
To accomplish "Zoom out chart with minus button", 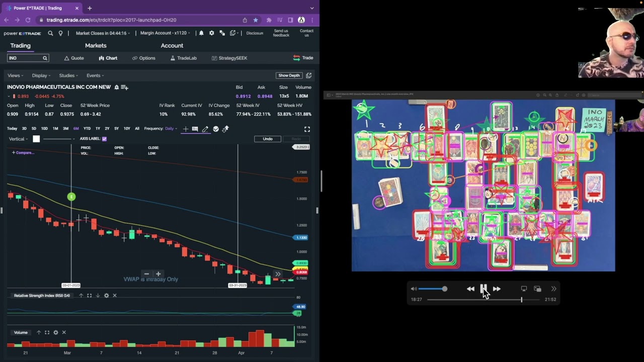I will [146, 274].
